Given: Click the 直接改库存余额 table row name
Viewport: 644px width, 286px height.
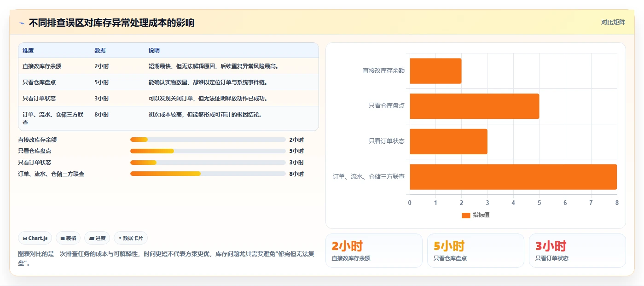Looking at the screenshot, I should (42, 66).
